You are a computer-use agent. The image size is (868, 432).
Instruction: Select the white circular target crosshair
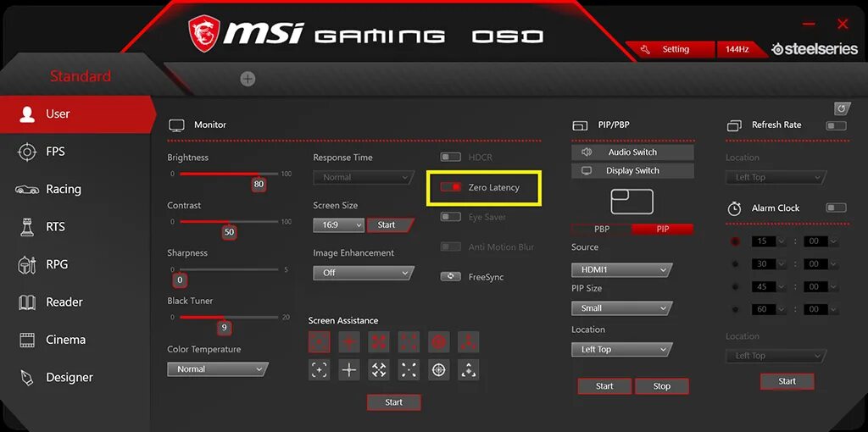tap(439, 369)
